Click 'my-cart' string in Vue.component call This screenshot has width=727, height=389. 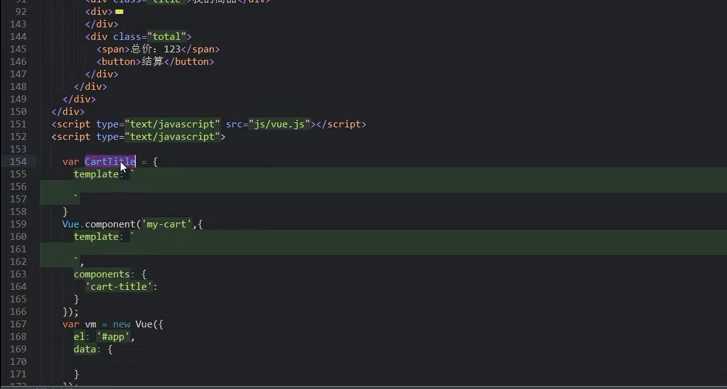click(167, 224)
